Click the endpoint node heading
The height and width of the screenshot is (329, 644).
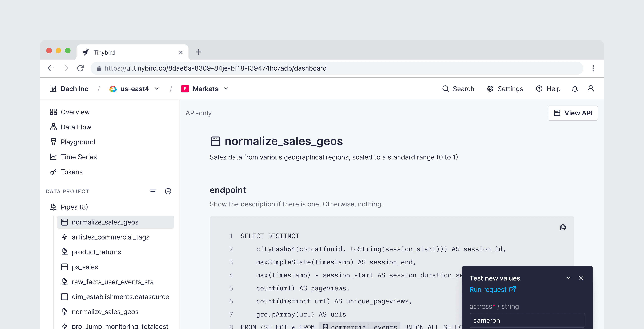click(x=228, y=190)
